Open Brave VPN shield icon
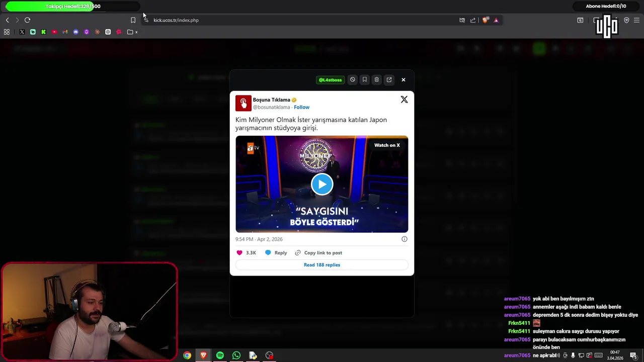 626,20
